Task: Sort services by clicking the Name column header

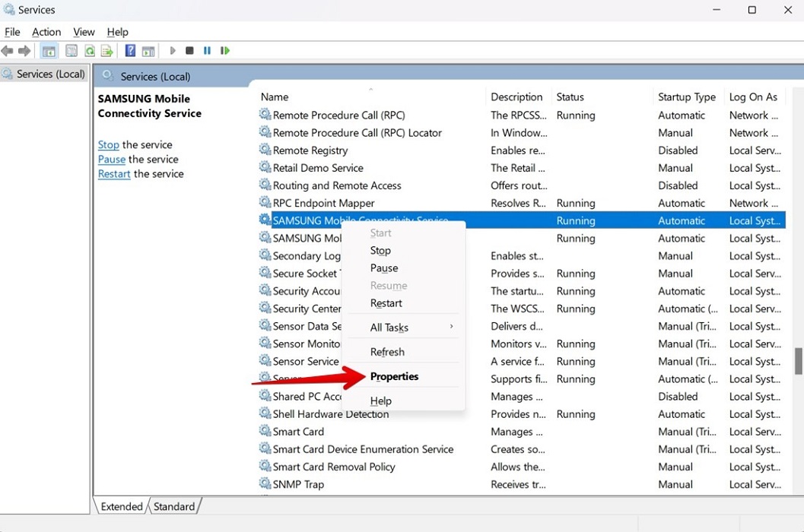Action: (x=274, y=97)
